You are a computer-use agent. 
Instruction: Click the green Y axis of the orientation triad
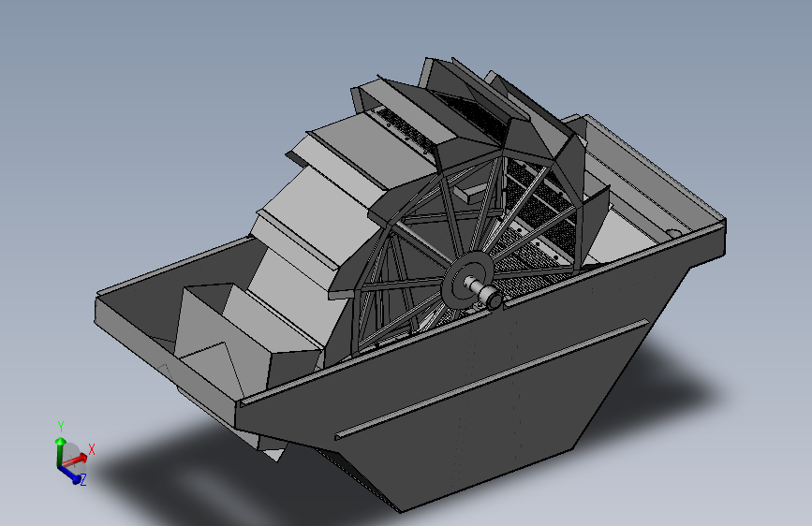click(x=60, y=452)
